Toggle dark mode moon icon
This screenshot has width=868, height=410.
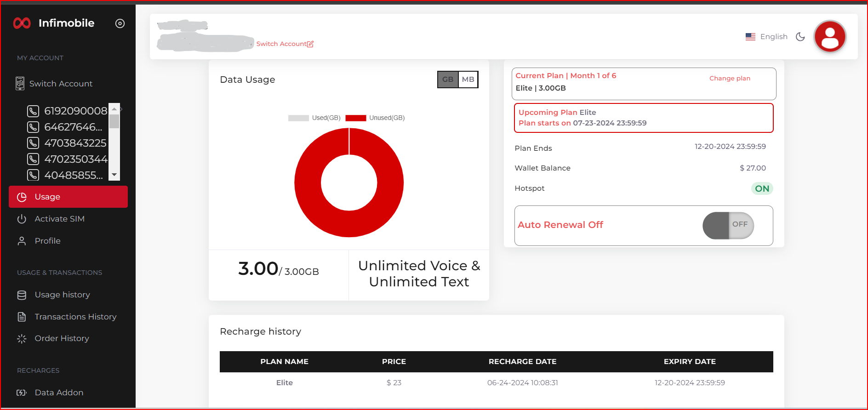800,37
